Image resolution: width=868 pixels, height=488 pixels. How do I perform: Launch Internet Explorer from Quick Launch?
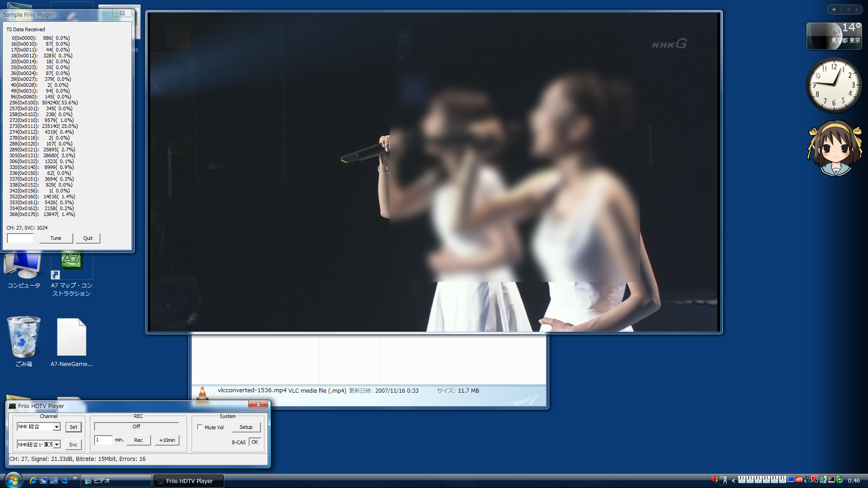click(33, 480)
